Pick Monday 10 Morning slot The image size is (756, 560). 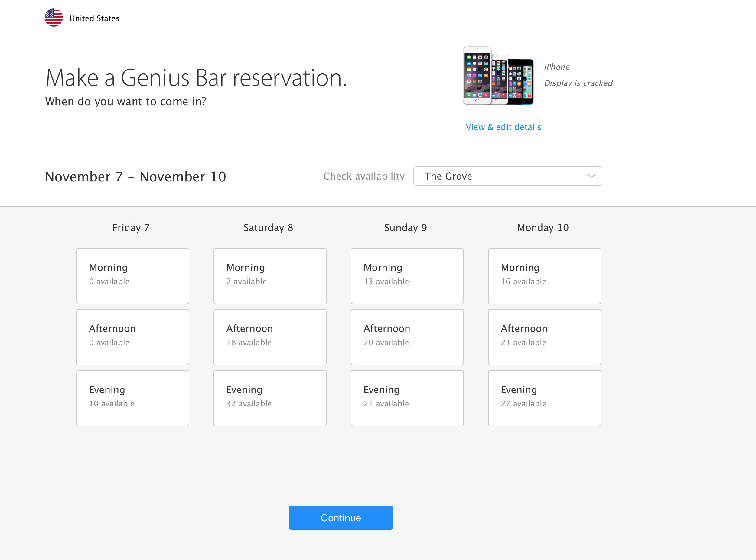[544, 276]
